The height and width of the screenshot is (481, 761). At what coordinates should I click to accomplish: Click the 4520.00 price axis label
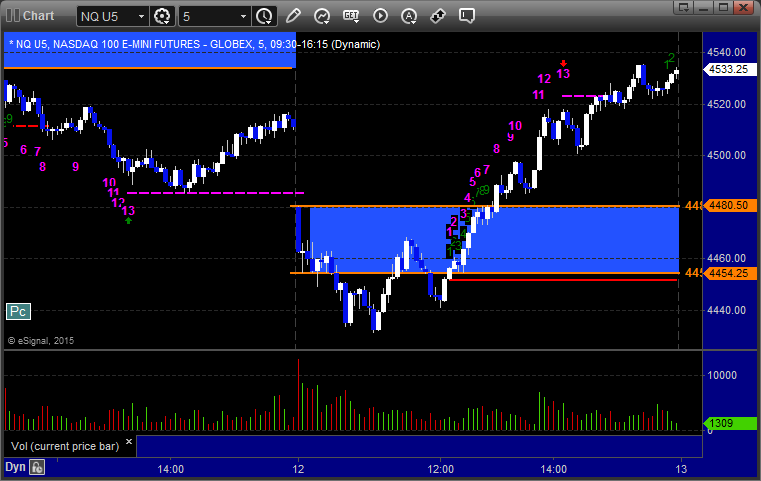pos(727,104)
